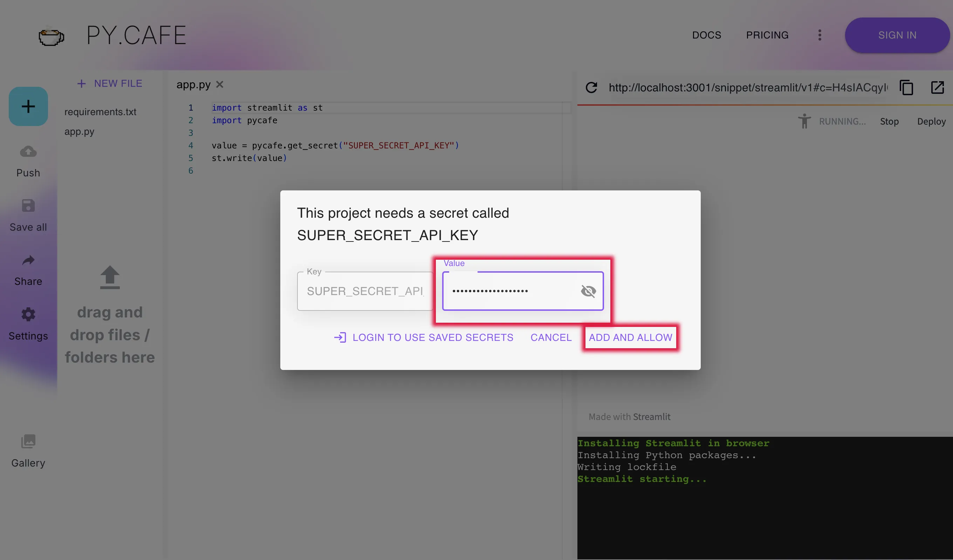This screenshot has height=560, width=953.
Task: Open requirements.txt in file list
Action: (x=100, y=112)
